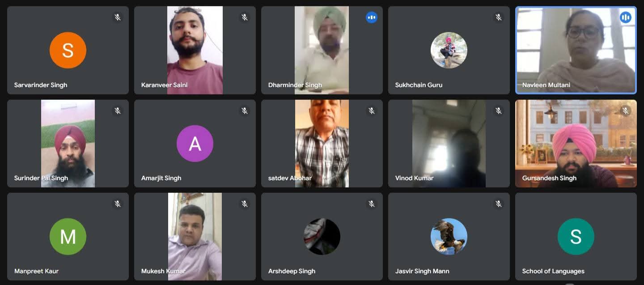The image size is (644, 285).
Task: Click muted mic icon on Vinod Kumar tile
Action: point(499,111)
